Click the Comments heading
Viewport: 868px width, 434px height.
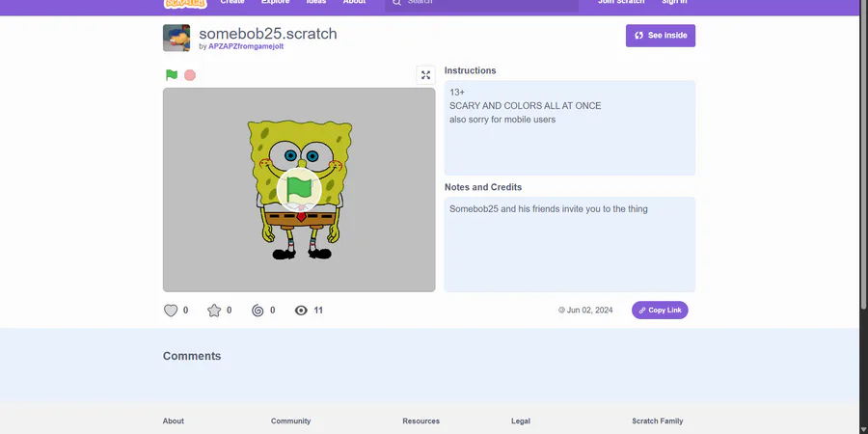click(192, 356)
